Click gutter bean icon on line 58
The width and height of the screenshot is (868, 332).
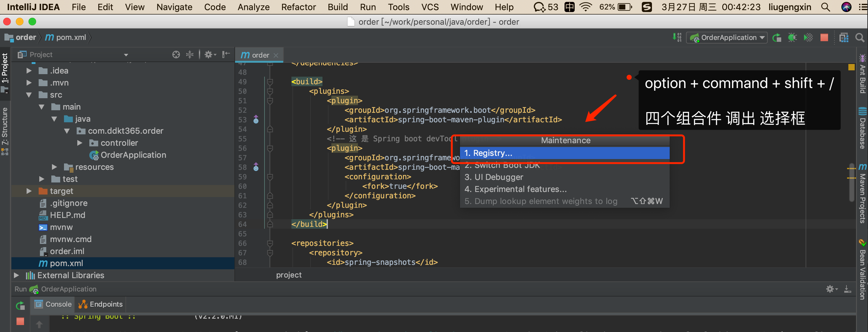tap(256, 167)
